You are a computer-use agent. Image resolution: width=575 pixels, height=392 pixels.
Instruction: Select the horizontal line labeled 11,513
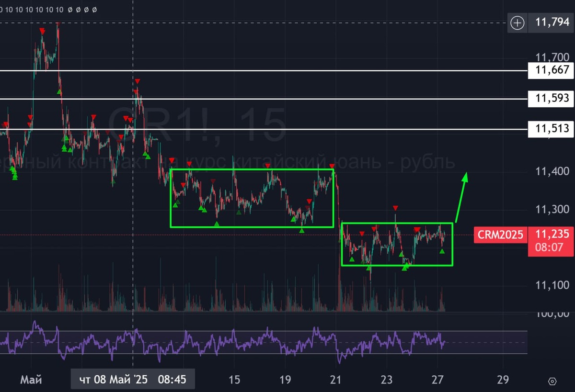tap(264, 129)
